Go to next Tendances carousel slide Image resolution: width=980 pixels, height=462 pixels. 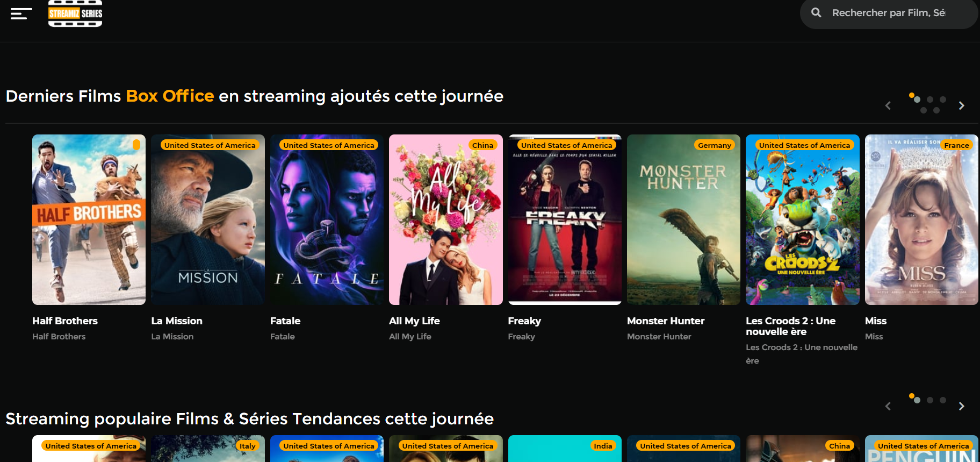(962, 406)
